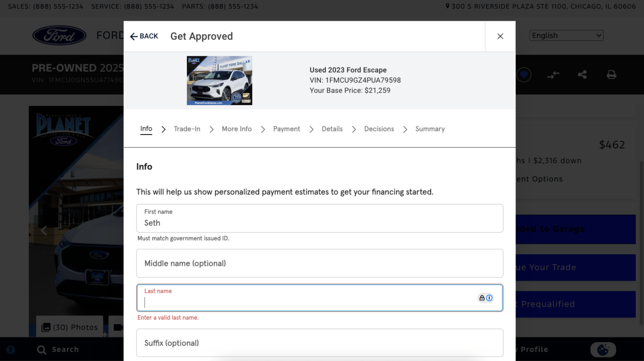
Task: Click the VIN: 1FMCU9GZ4PUA79598 text
Action: (355, 80)
